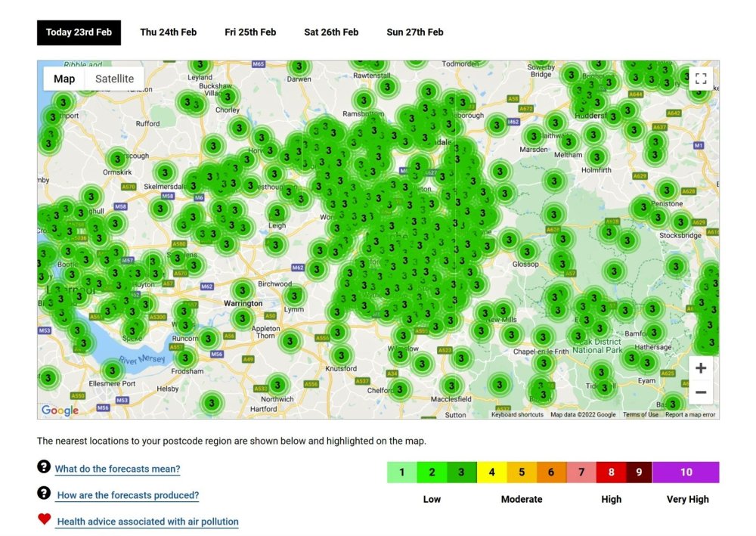The image size is (756, 536).
Task: Open 'How are the forecasts produced?' link
Action: click(x=128, y=495)
